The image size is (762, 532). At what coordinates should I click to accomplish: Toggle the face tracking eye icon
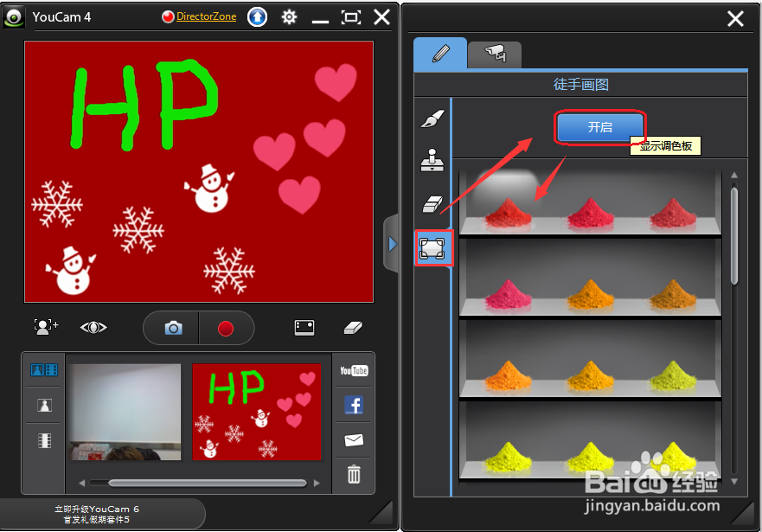(x=93, y=328)
